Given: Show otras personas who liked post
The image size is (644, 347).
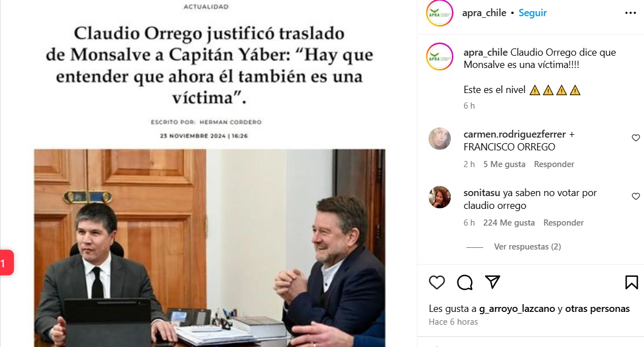Looking at the screenshot, I should click(597, 309).
